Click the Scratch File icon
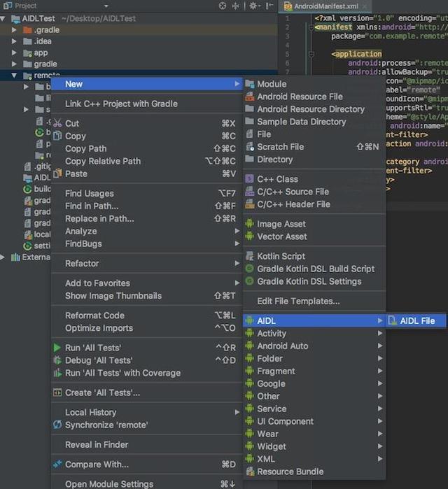Viewport: 448px width, 489px height. click(x=250, y=147)
